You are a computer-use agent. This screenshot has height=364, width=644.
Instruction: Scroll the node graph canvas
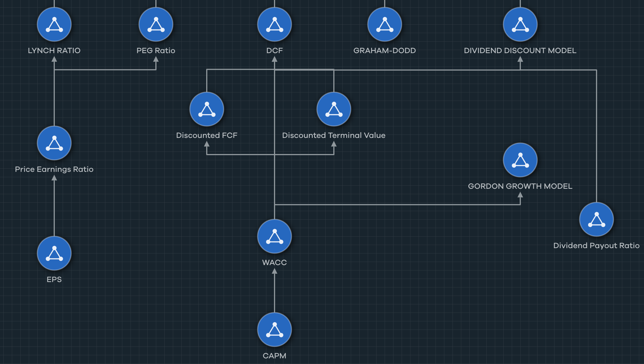[322, 182]
